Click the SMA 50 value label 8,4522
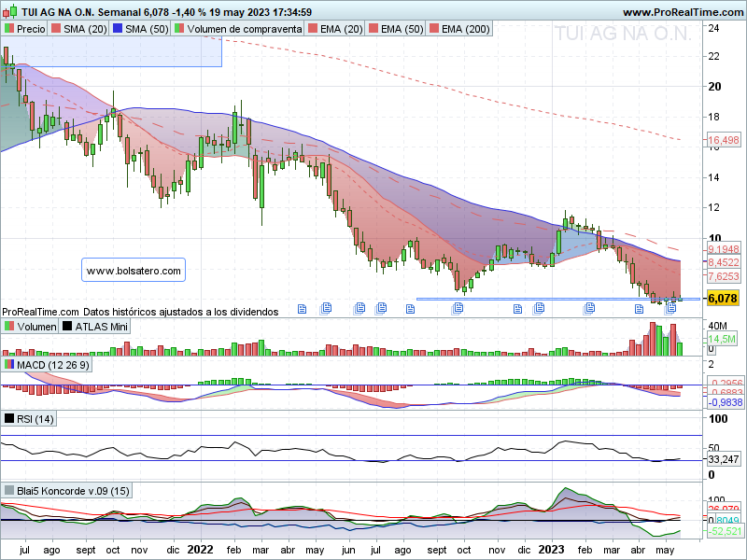Screen dimensions: 747x560 pos(723,262)
